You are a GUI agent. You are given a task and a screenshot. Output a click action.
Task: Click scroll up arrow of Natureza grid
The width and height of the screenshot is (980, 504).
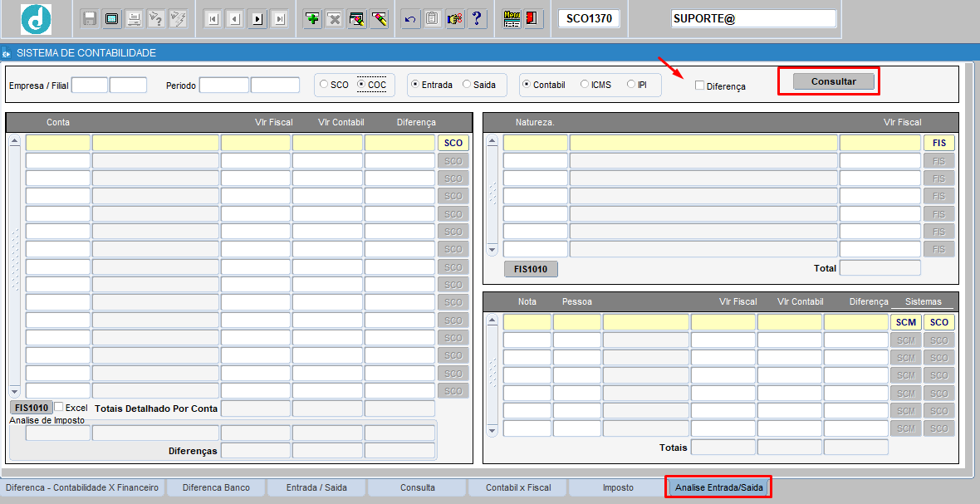tap(492, 142)
